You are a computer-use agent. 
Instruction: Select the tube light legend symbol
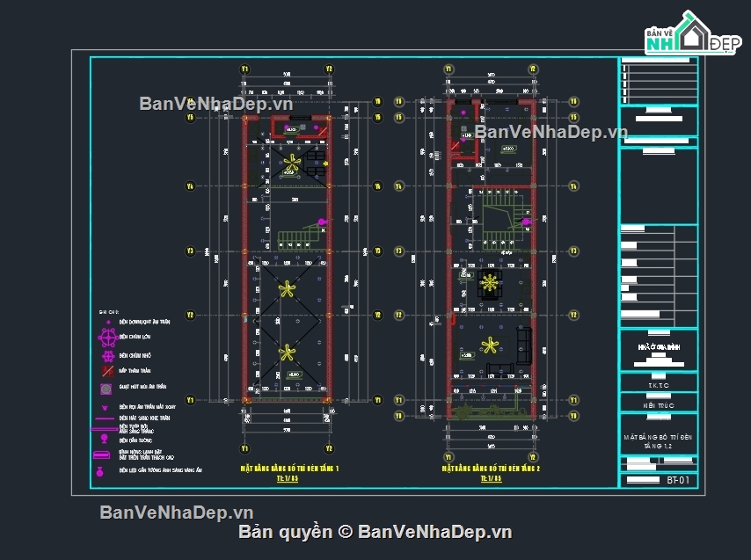[104, 429]
